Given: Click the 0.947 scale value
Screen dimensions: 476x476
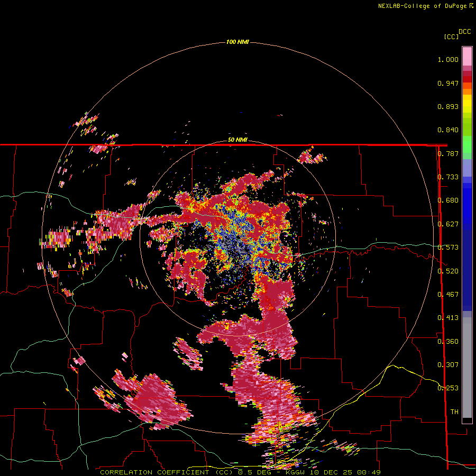Looking at the screenshot, I should pos(448,83).
